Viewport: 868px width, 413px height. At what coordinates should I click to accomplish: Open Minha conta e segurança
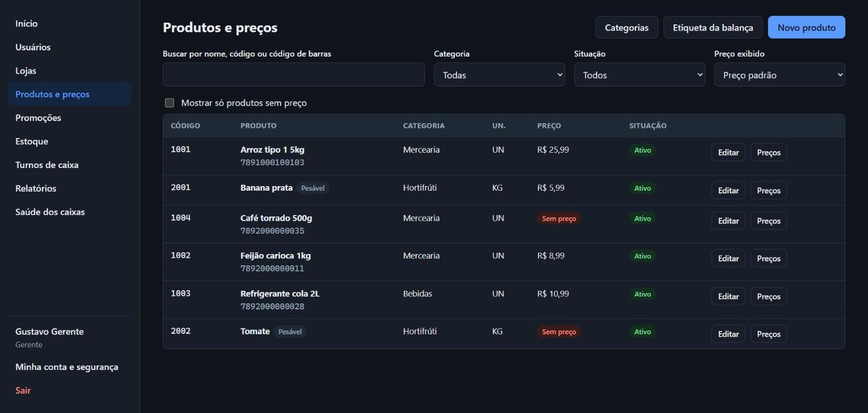(70, 367)
